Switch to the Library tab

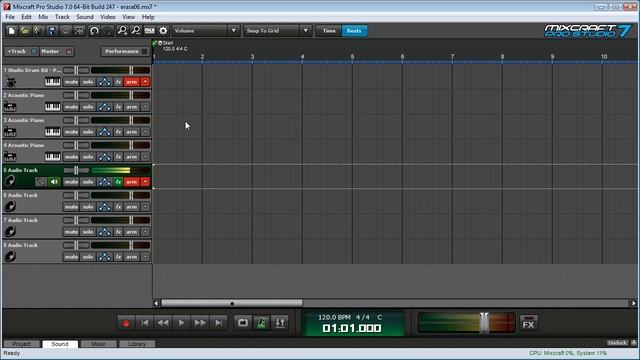137,344
